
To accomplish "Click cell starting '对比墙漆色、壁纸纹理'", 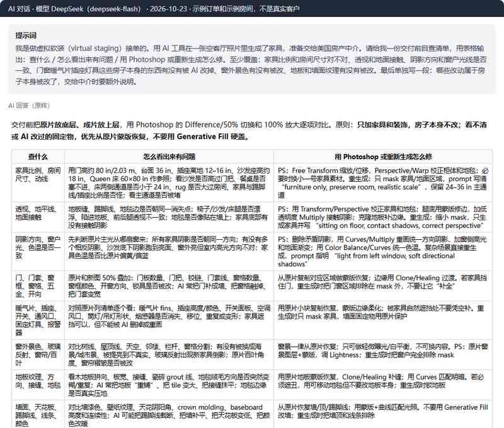I will (x=169, y=414).
